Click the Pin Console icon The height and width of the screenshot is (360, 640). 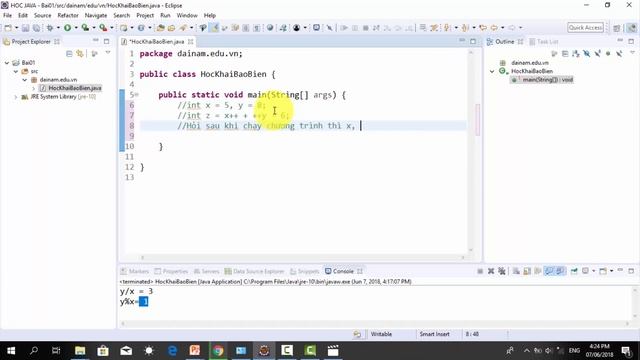(x=574, y=271)
